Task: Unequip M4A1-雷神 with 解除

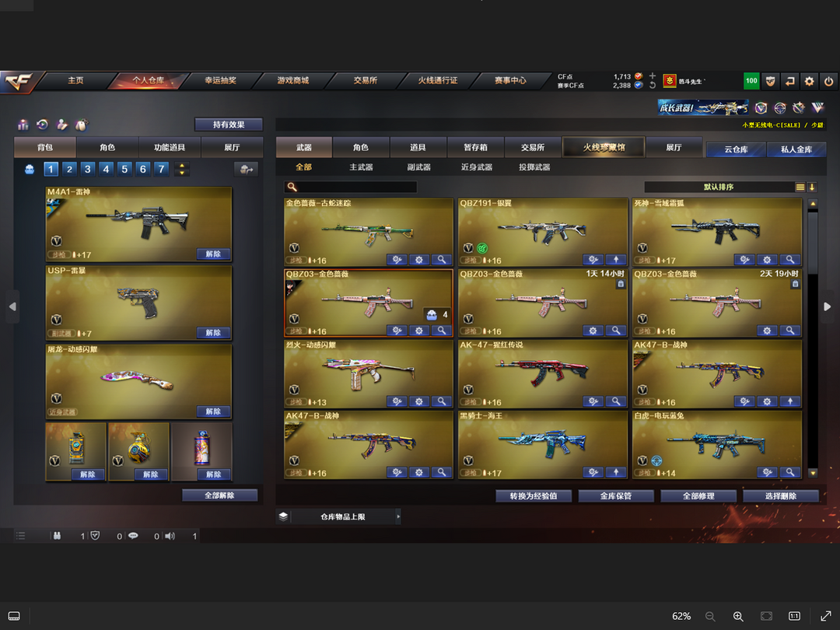Action: (213, 254)
